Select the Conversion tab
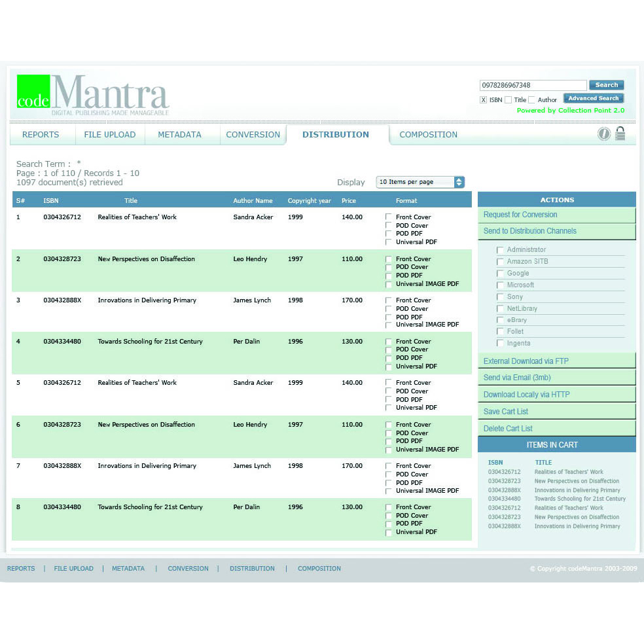Viewport: 644px width, 644px height. click(x=253, y=135)
